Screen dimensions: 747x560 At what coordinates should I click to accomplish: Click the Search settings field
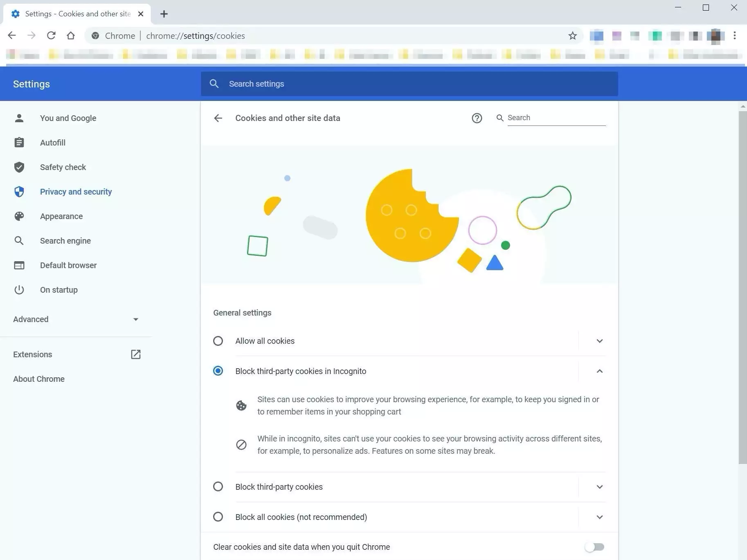409,84
